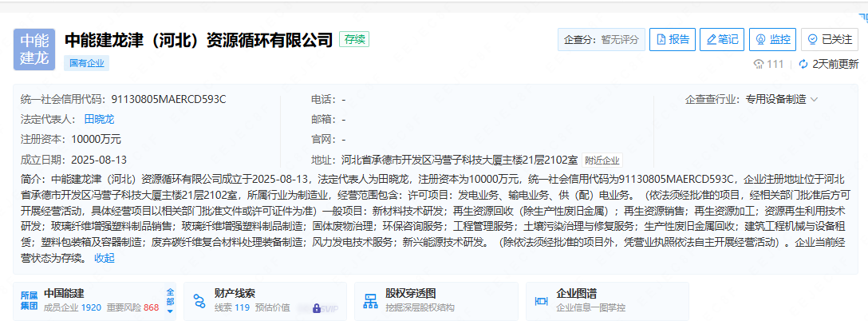Click the address 河北省承德市开发区冯营子科技大厦 text

(x=460, y=160)
